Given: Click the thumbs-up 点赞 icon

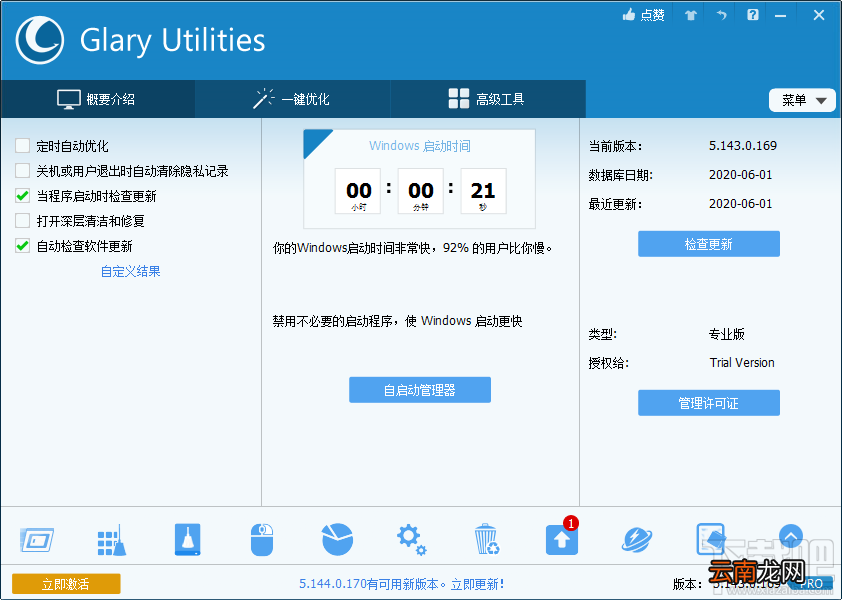Looking at the screenshot, I should [629, 15].
